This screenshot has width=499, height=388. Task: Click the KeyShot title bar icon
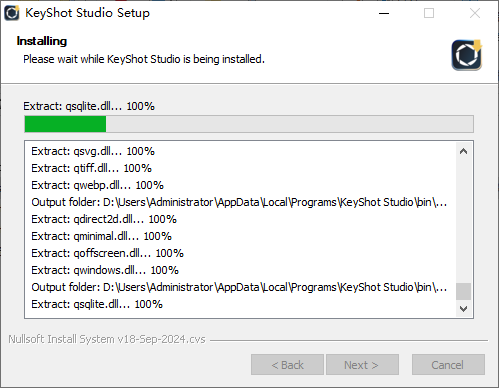coord(12,13)
